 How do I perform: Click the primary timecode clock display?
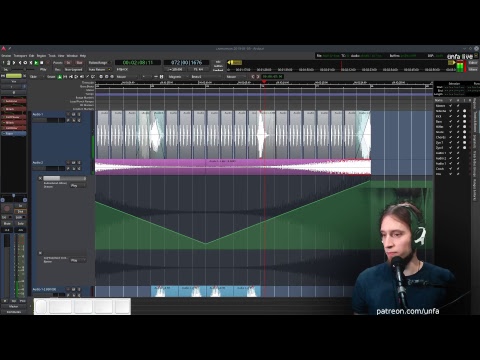point(137,63)
